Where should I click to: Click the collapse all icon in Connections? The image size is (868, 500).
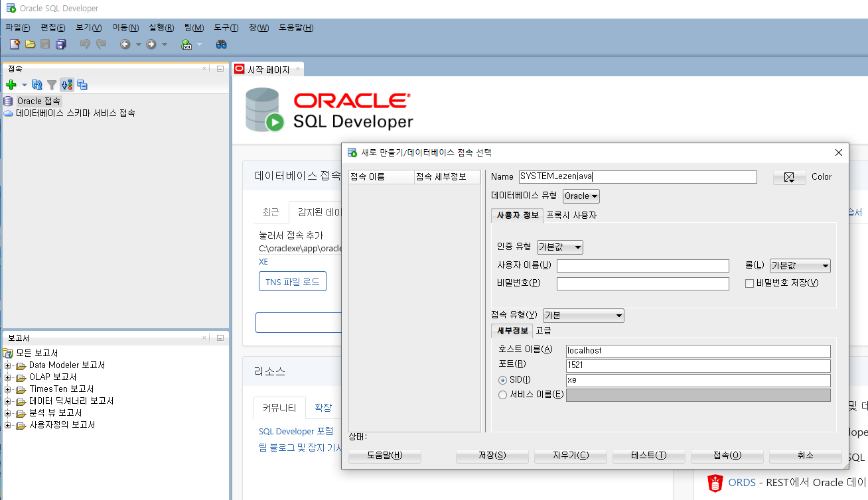pyautogui.click(x=82, y=85)
